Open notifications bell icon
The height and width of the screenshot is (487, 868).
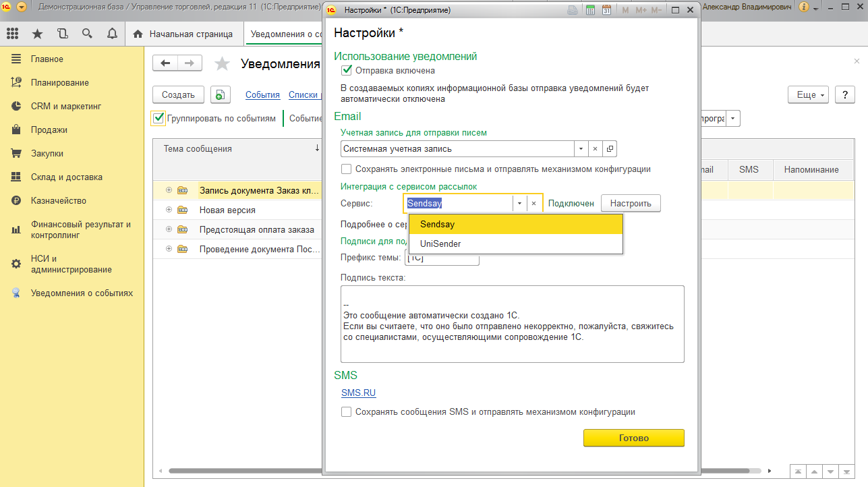pyautogui.click(x=112, y=34)
